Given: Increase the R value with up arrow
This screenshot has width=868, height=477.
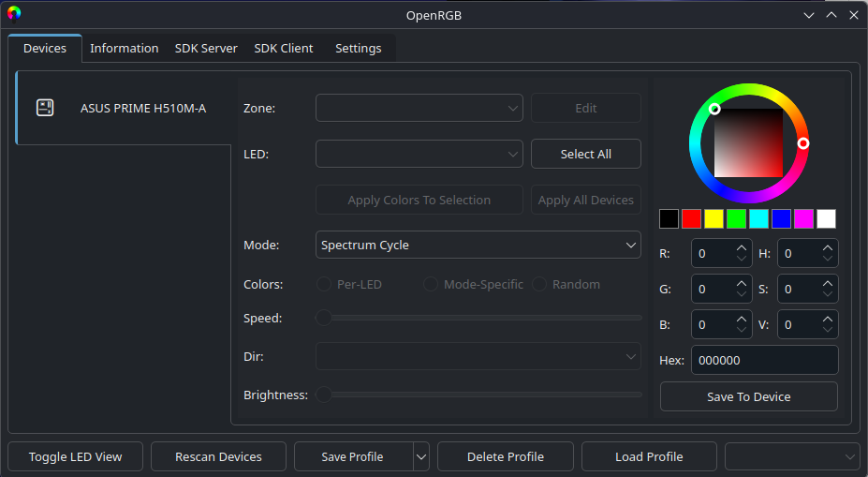Looking at the screenshot, I should click(742, 248).
